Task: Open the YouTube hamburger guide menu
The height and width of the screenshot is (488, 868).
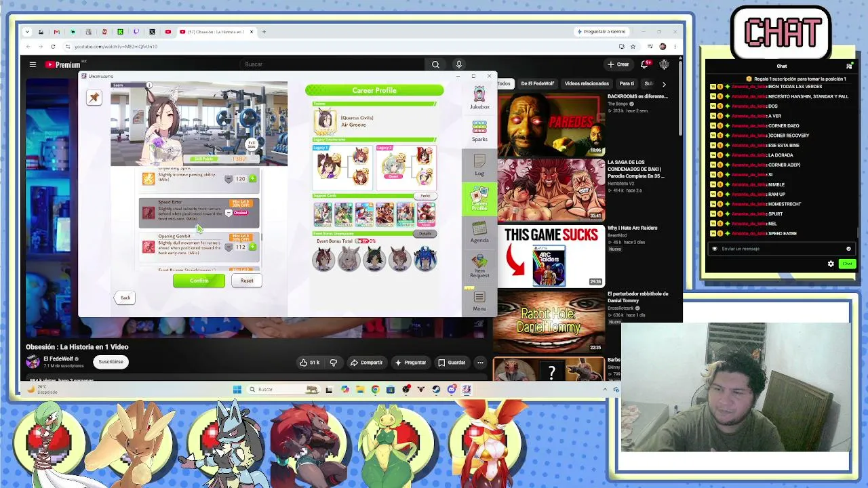Action: coord(33,64)
